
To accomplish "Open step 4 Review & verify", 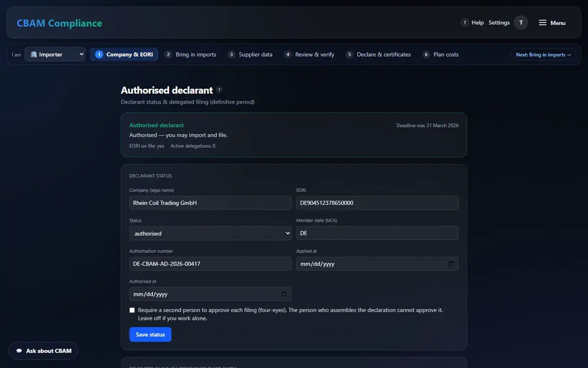I will pyautogui.click(x=309, y=54).
